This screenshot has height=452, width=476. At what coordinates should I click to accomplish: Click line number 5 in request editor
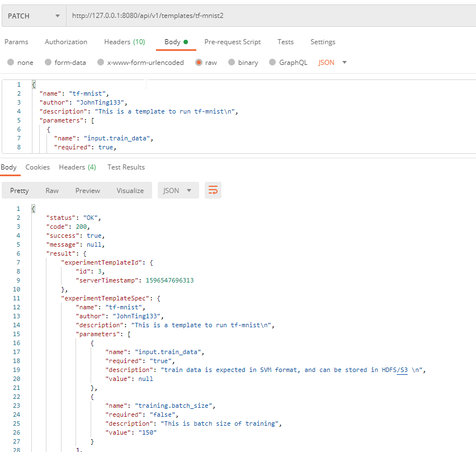[19, 120]
